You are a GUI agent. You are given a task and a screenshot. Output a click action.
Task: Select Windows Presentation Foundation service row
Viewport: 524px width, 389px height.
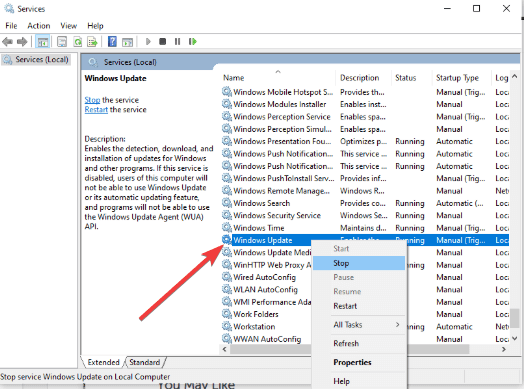365,141
